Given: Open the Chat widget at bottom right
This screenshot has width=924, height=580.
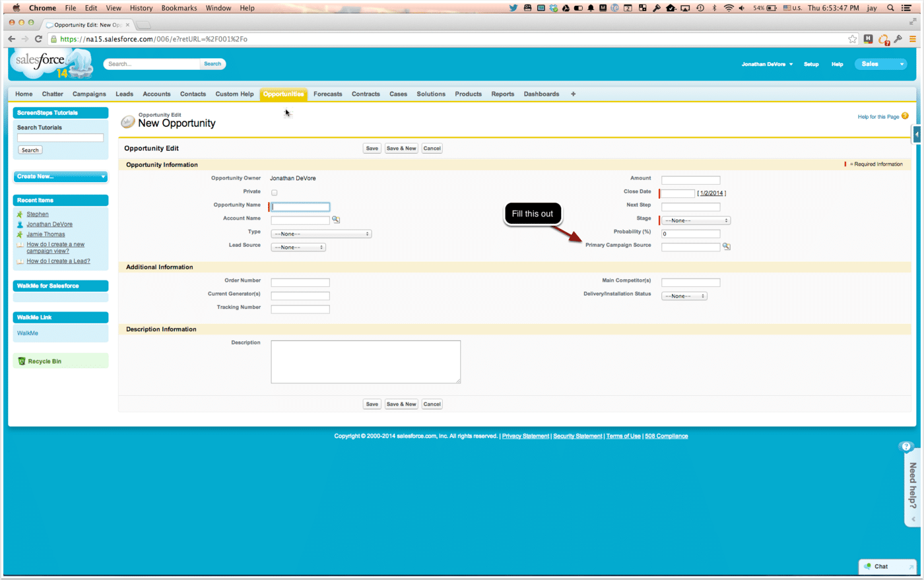Looking at the screenshot, I should point(882,566).
